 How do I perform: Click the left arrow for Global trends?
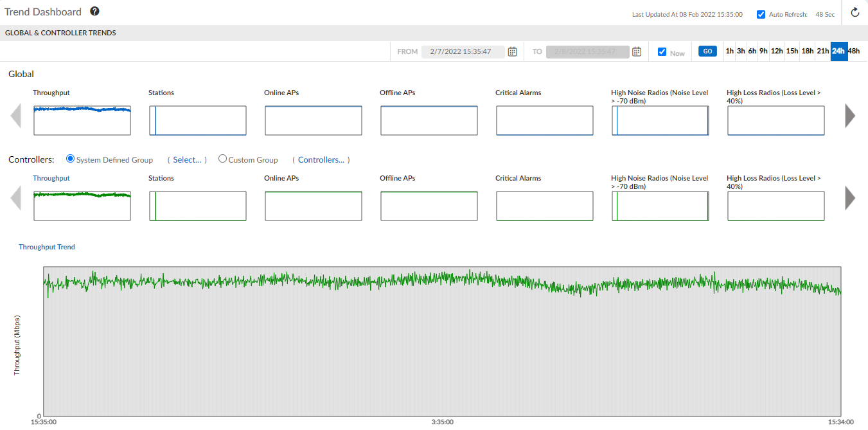point(16,116)
